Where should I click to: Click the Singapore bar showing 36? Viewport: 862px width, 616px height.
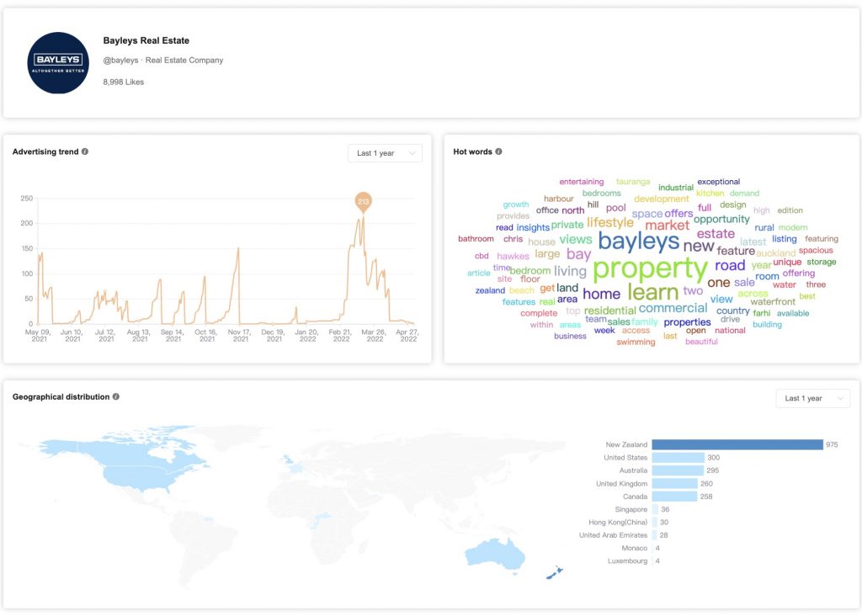tap(655, 509)
